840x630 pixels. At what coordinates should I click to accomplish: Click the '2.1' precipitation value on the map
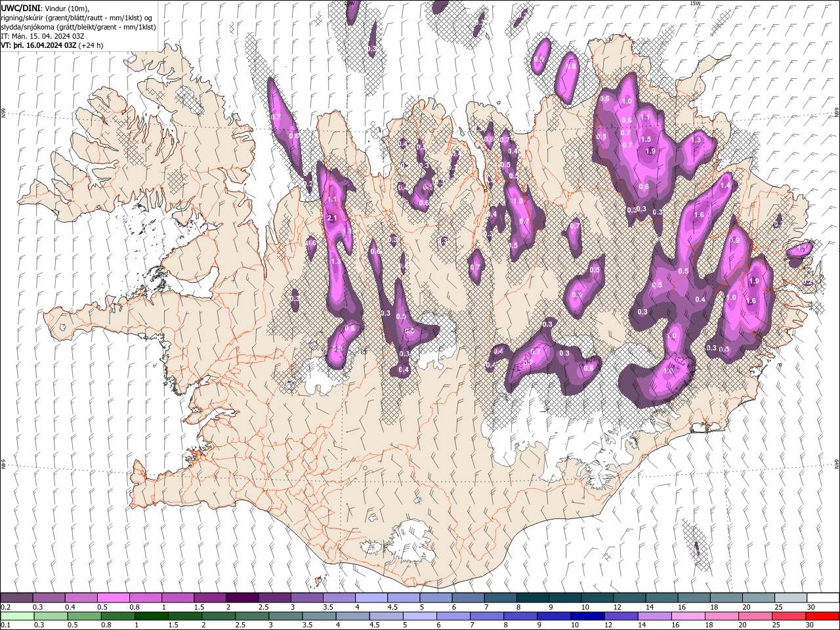pyautogui.click(x=331, y=219)
